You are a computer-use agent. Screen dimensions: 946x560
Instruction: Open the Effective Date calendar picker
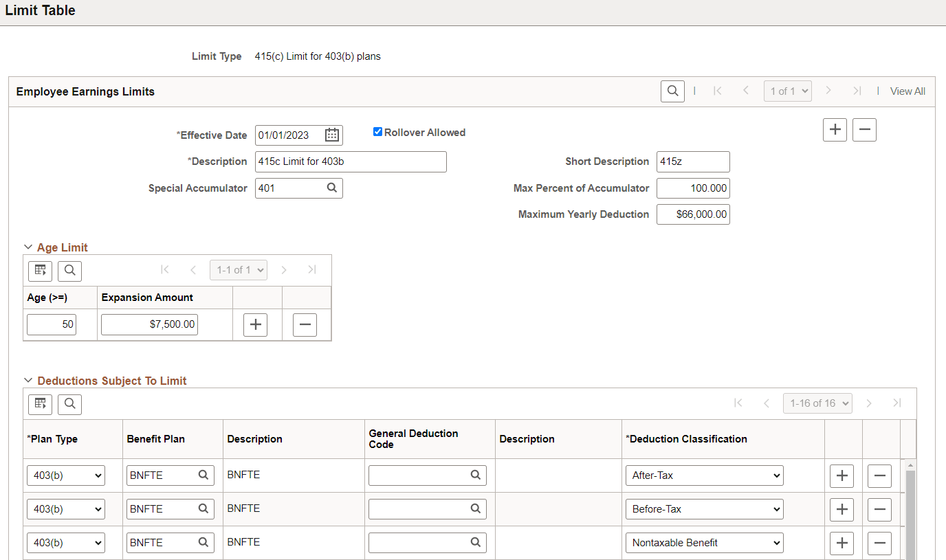(332, 135)
